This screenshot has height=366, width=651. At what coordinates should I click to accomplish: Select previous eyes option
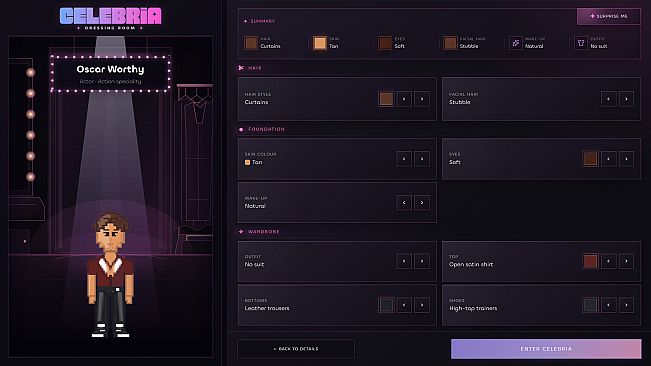tap(609, 159)
